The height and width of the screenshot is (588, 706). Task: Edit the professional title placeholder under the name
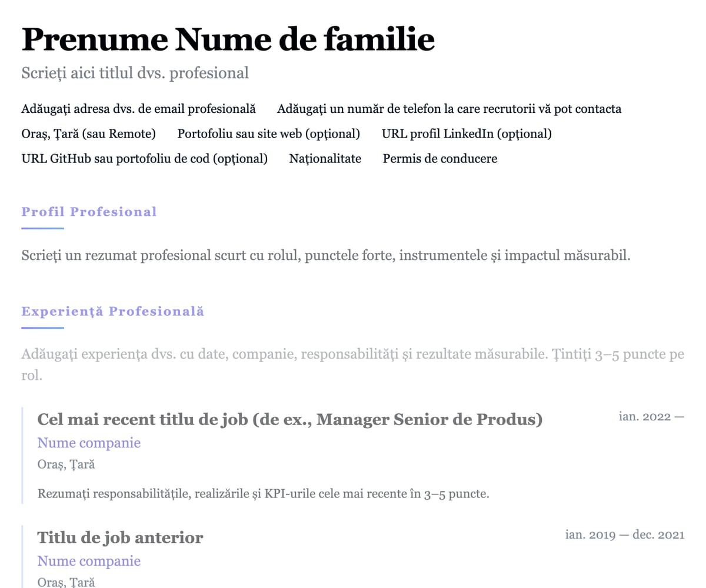(135, 73)
